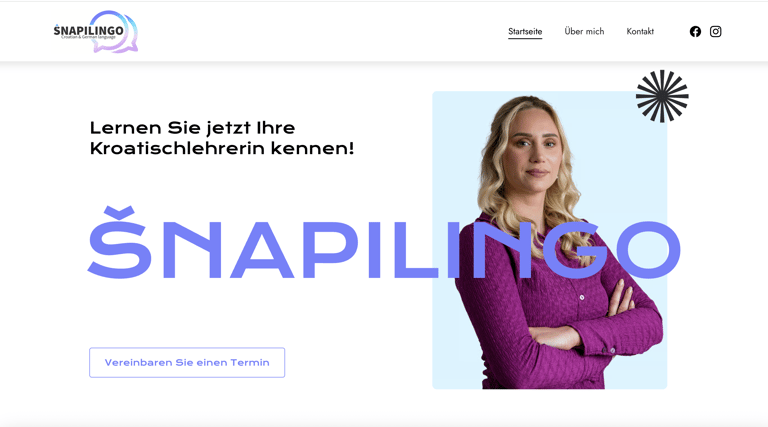The image size is (768, 427).
Task: Click the Lernen Sie jetzt Ihre Kroatischlehrerin headline
Action: pyautogui.click(x=222, y=138)
